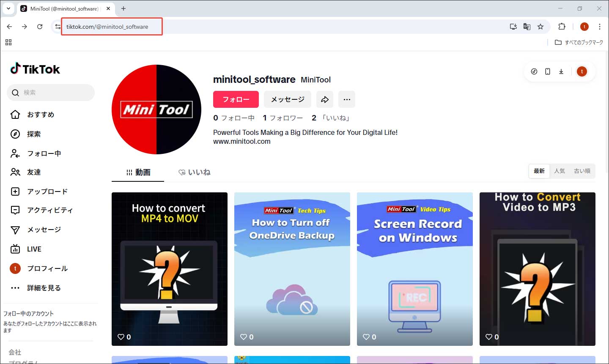Screen dimensions: 609x364
Task: Go to フォロー中 feed
Action: click(36, 153)
